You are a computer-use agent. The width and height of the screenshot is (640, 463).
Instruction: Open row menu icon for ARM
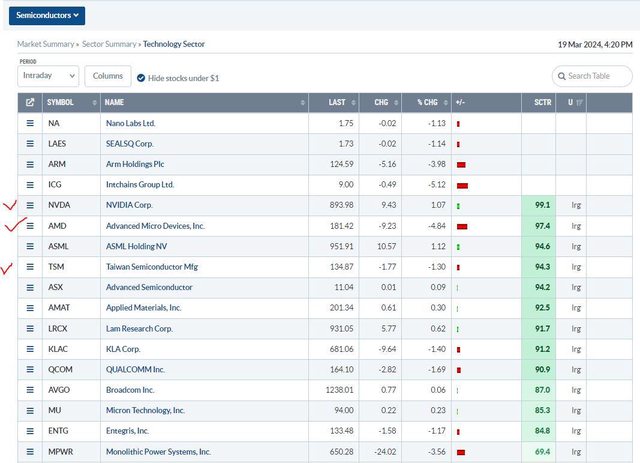[x=30, y=164]
